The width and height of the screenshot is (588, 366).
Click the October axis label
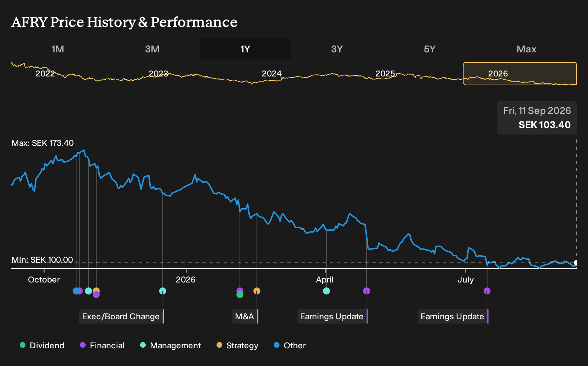tap(44, 280)
